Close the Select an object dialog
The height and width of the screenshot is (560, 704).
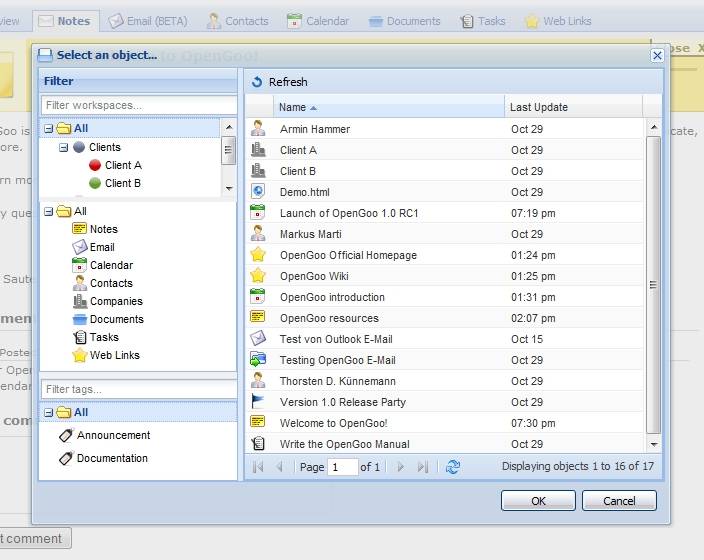point(657,55)
